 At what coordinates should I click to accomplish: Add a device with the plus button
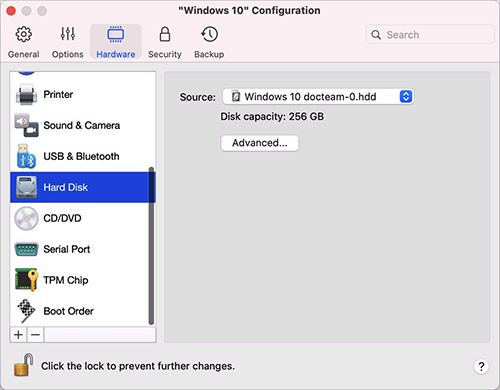(x=19, y=334)
